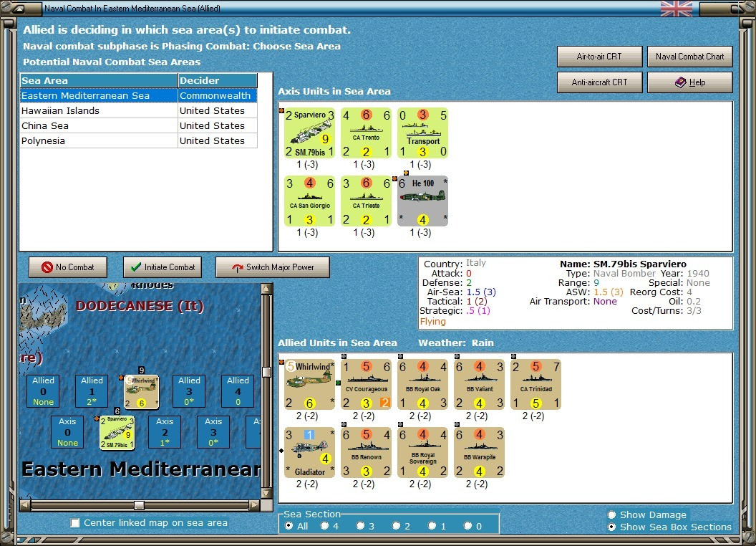Select the BB Warspite battleship counter
Screen dimensions: 756x546
pos(479,452)
